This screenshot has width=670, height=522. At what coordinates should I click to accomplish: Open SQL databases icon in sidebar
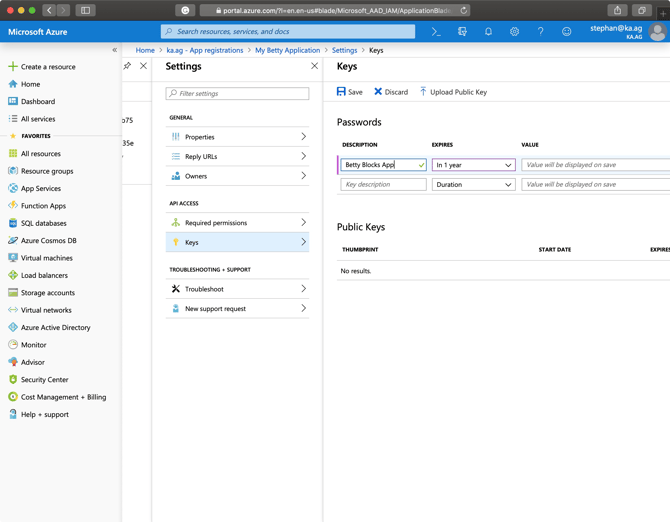coord(13,223)
